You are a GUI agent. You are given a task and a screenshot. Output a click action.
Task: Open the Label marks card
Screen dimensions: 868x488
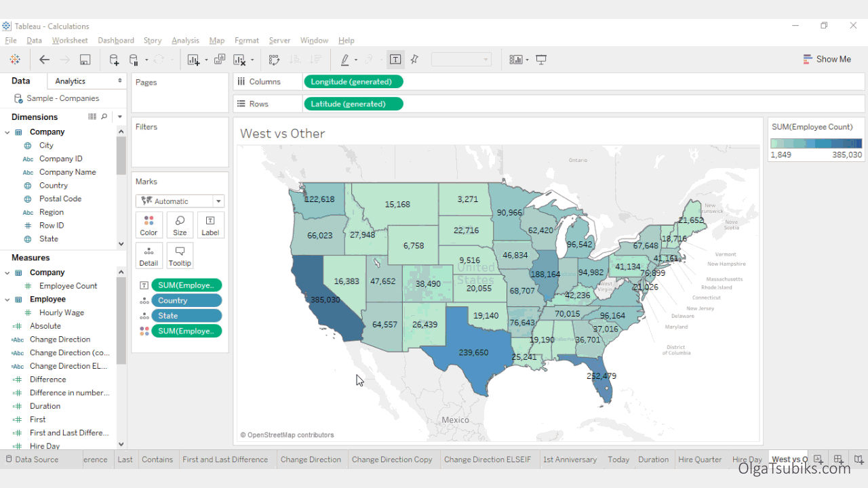[210, 224]
